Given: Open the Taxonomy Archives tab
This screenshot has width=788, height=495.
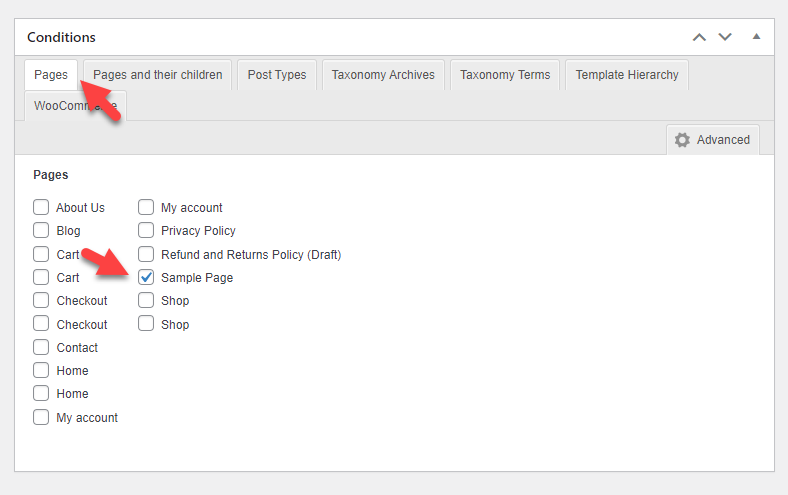Looking at the screenshot, I should [x=383, y=75].
